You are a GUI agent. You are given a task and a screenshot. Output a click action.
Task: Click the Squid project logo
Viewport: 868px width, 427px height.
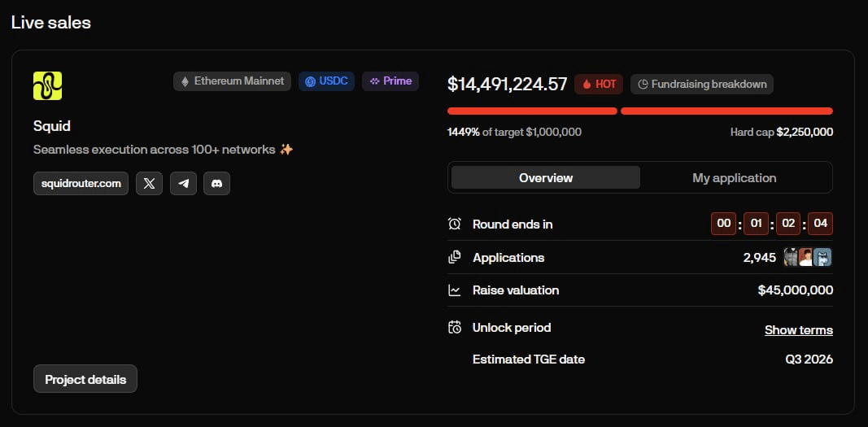pos(48,85)
